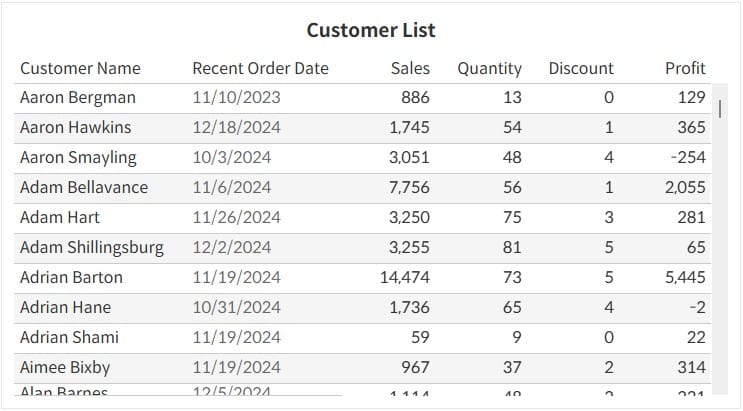Select the Aimee Bixby row name

tap(65, 368)
